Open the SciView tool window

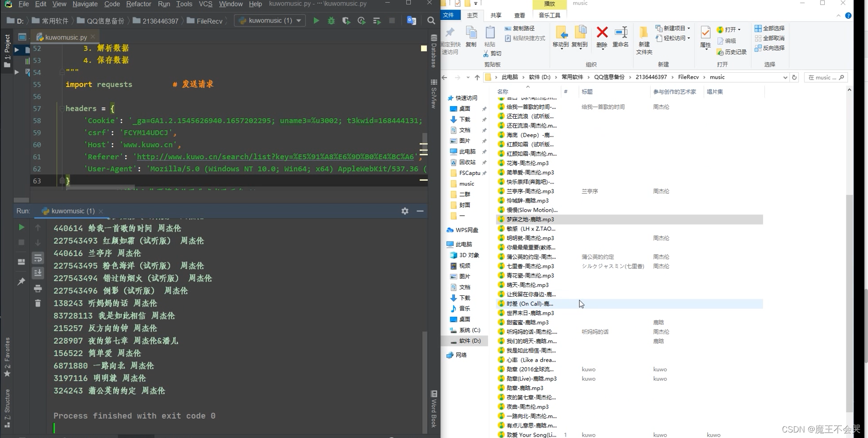(x=434, y=94)
